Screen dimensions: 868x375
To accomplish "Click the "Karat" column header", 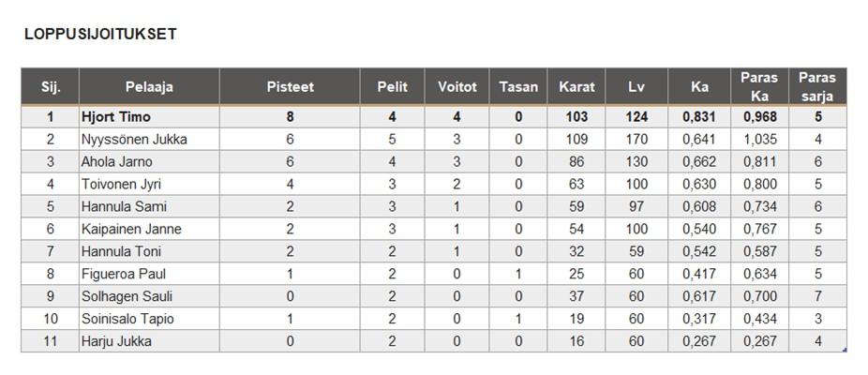I will coord(576,86).
